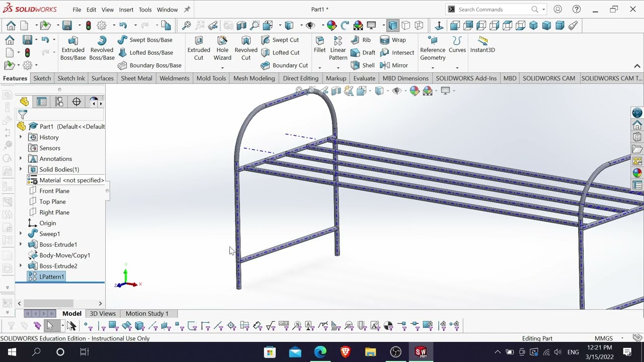644x362 pixels.
Task: Select the Origin tree item
Action: [x=47, y=223]
